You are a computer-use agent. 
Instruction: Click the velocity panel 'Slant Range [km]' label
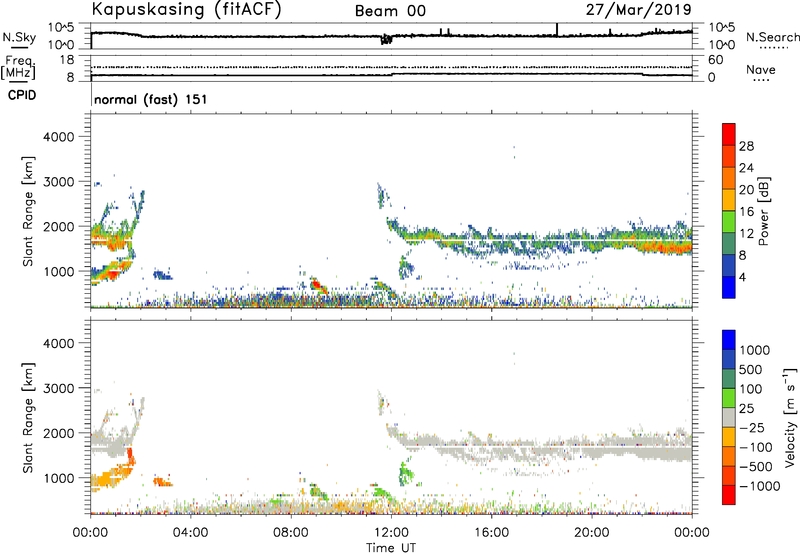[28, 417]
